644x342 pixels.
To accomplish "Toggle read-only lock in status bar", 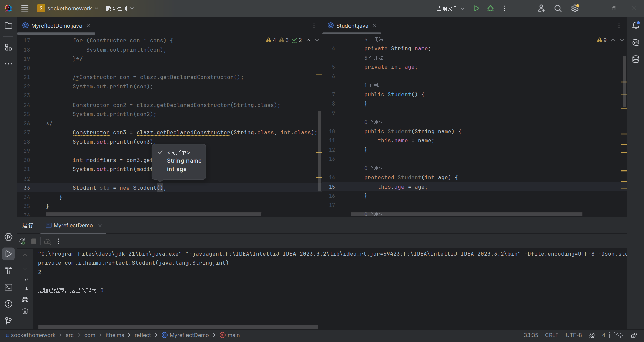I will tap(634, 335).
